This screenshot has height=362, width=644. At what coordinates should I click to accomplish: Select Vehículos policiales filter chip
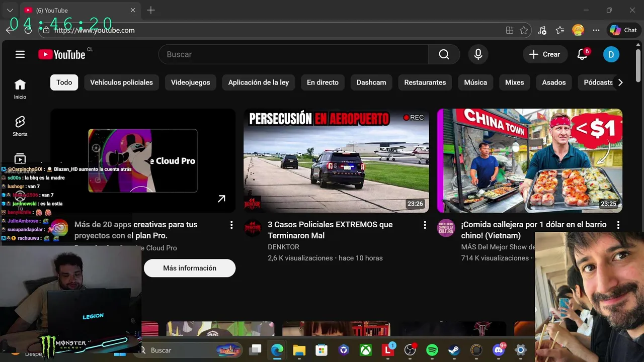pyautogui.click(x=121, y=82)
